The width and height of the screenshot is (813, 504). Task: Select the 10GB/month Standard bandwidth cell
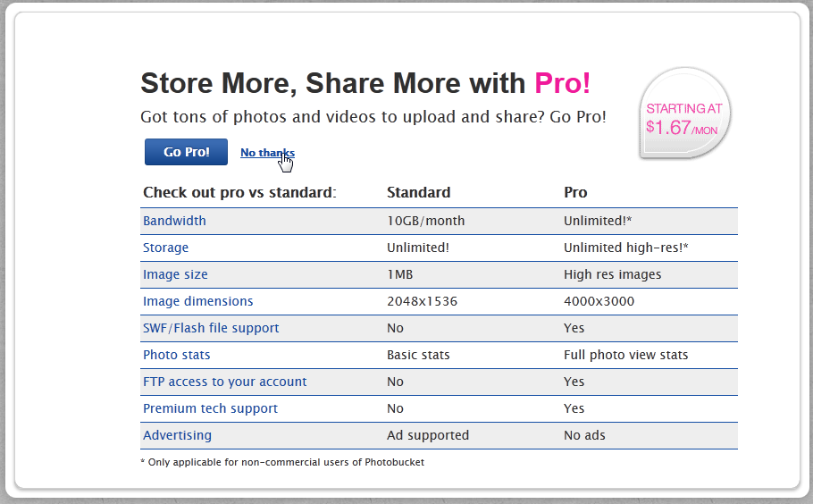point(425,221)
